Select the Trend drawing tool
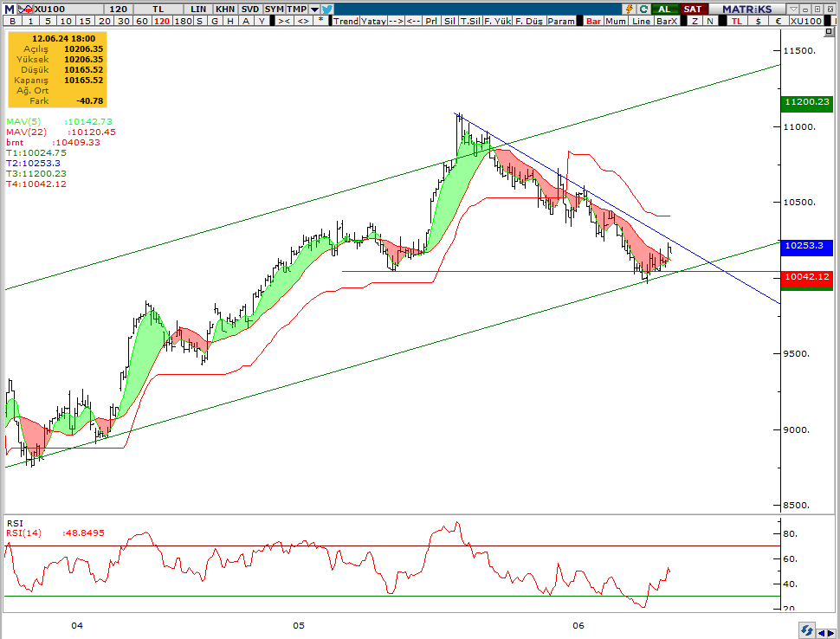This screenshot has width=840, height=639. (346, 21)
